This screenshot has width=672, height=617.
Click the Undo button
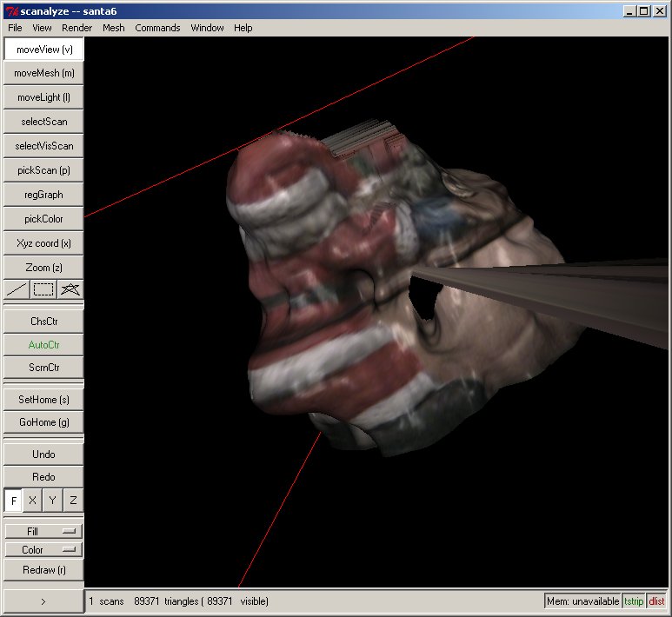click(43, 454)
